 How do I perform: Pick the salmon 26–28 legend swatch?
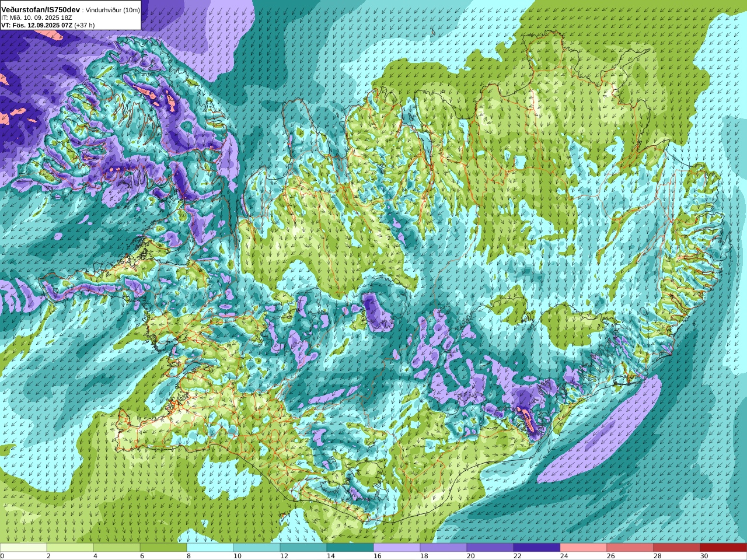click(x=630, y=548)
